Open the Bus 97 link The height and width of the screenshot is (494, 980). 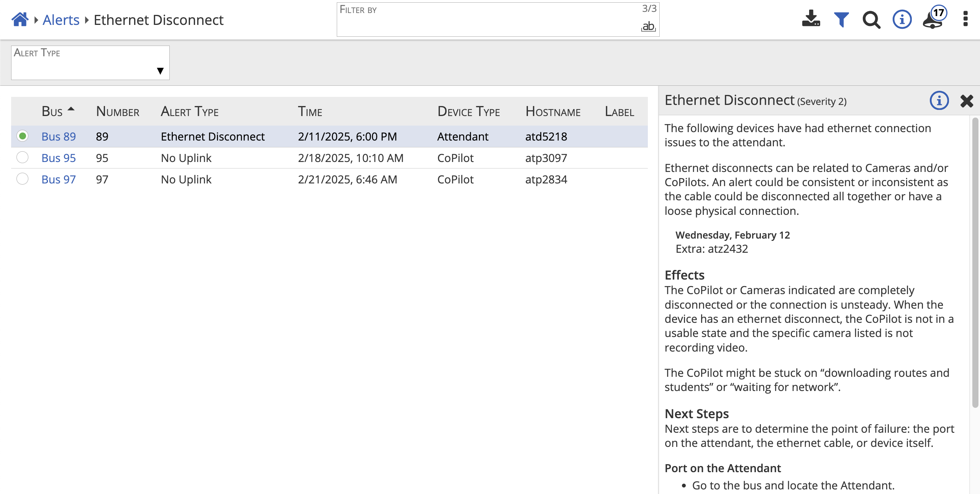tap(59, 179)
